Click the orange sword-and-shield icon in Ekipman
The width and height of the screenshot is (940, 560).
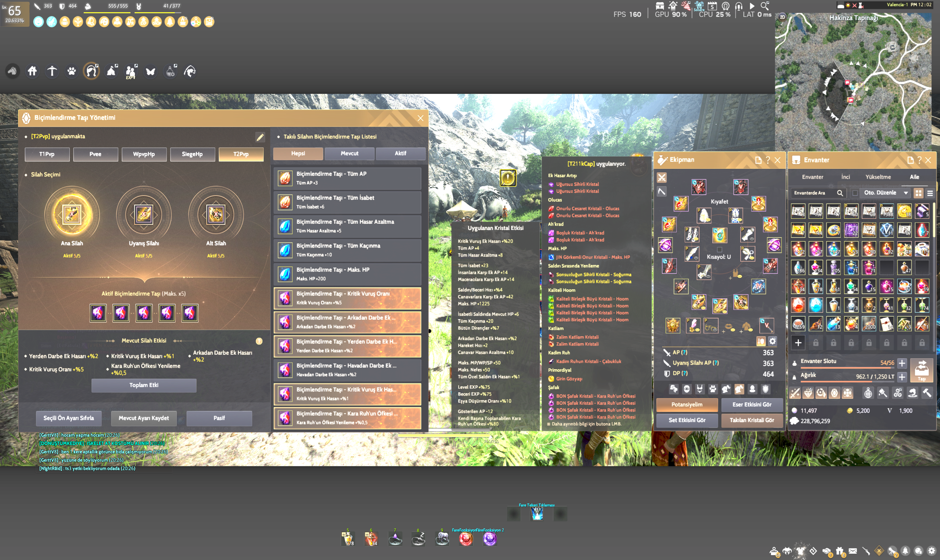click(x=761, y=341)
